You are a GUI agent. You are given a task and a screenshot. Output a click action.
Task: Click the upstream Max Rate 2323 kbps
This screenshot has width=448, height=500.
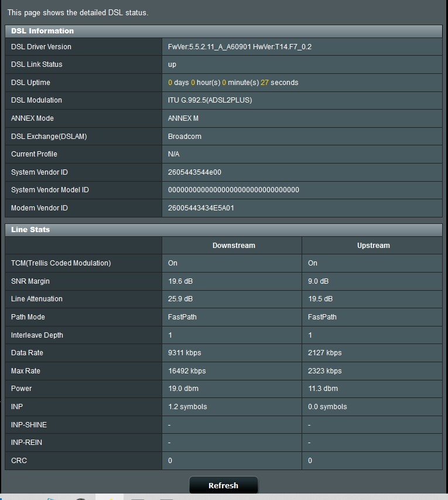click(324, 371)
